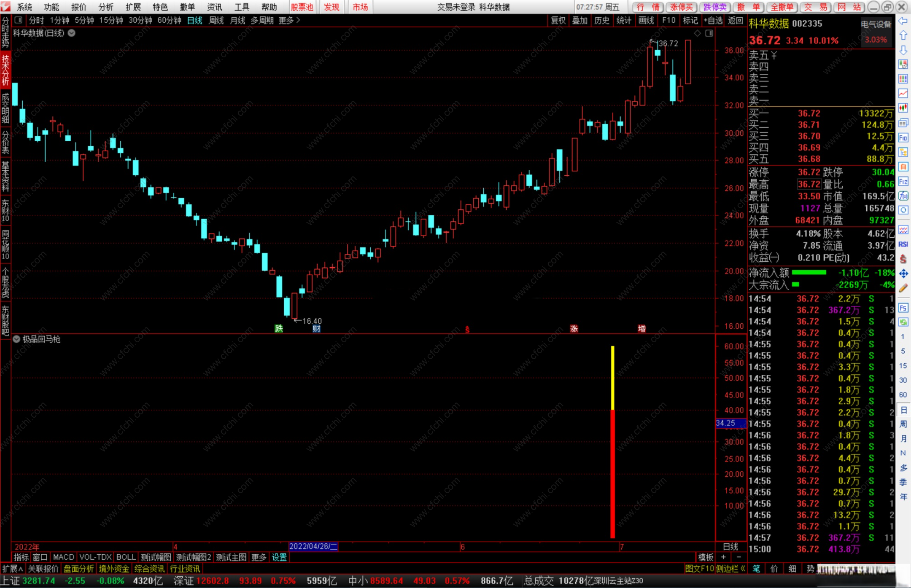This screenshot has height=588, width=911.
Task: Open the F10 company info icon
Action: coord(903,138)
